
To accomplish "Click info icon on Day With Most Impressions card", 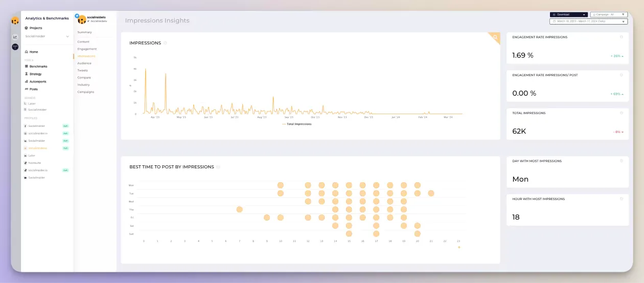I will click(x=622, y=161).
